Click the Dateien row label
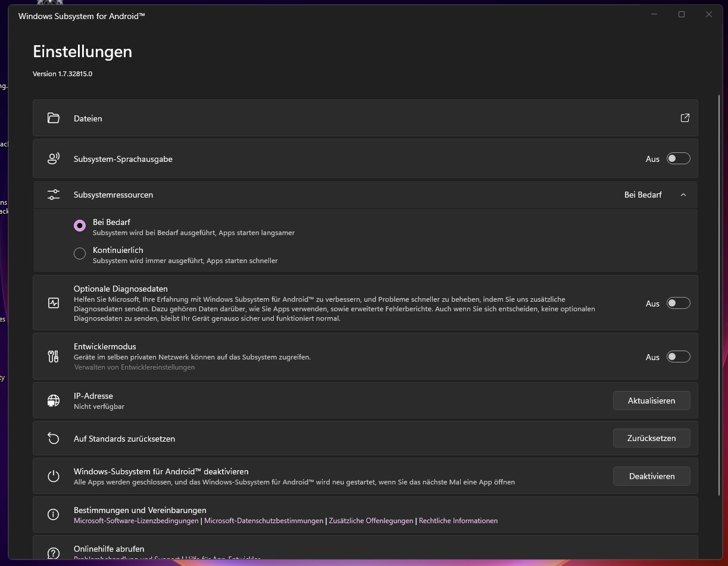This screenshot has width=728, height=566. [x=88, y=118]
